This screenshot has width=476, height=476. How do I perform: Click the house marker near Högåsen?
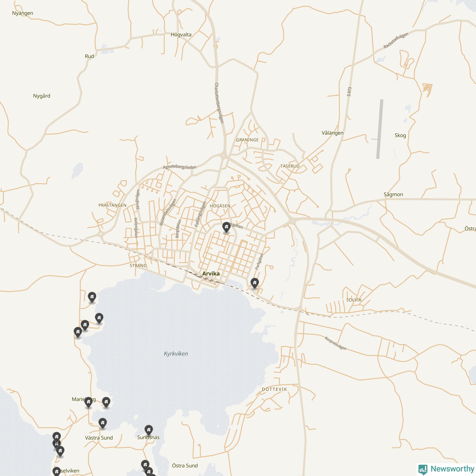tap(226, 227)
